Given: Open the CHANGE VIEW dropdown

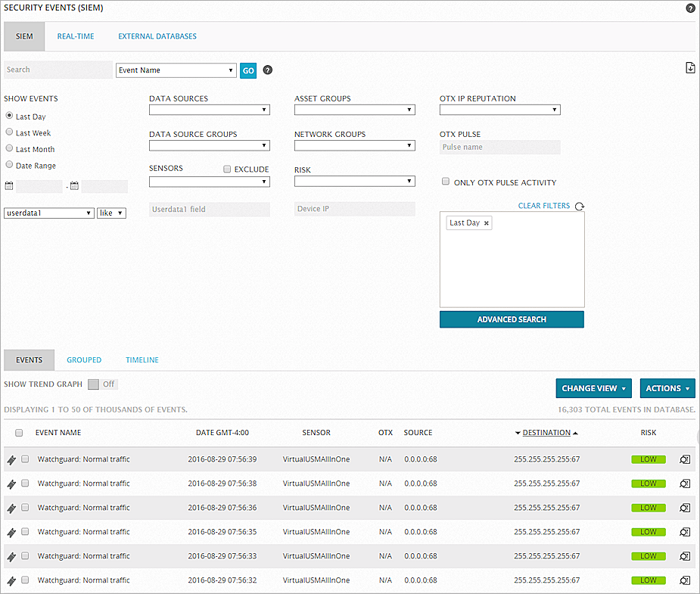Looking at the screenshot, I should click(593, 388).
